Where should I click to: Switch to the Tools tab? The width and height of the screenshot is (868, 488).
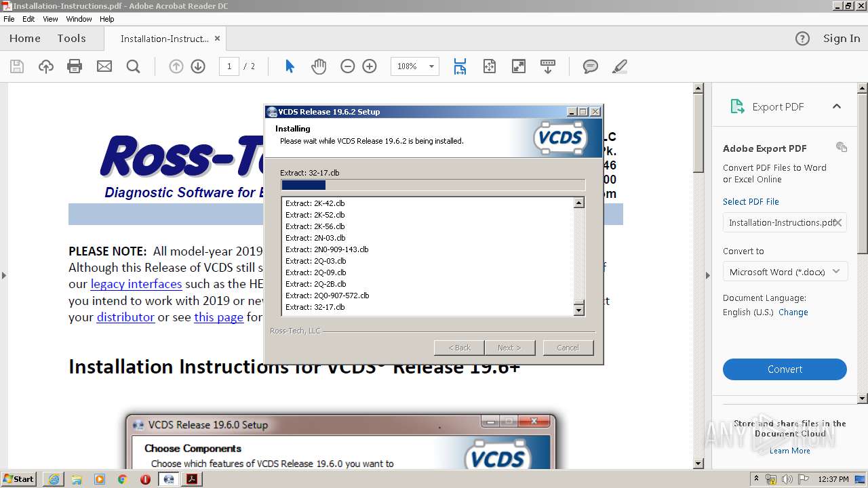71,39
